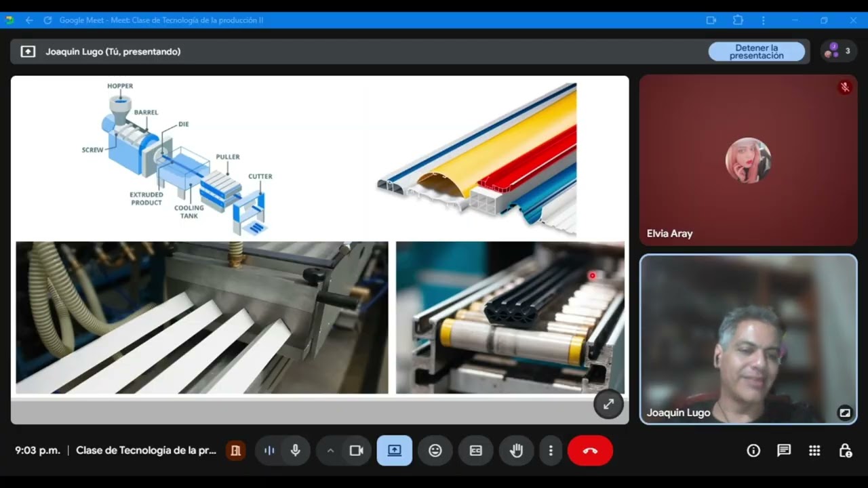Image resolution: width=868 pixels, height=488 pixels.
Task: Toggle the present screen button
Action: pyautogui.click(x=395, y=451)
